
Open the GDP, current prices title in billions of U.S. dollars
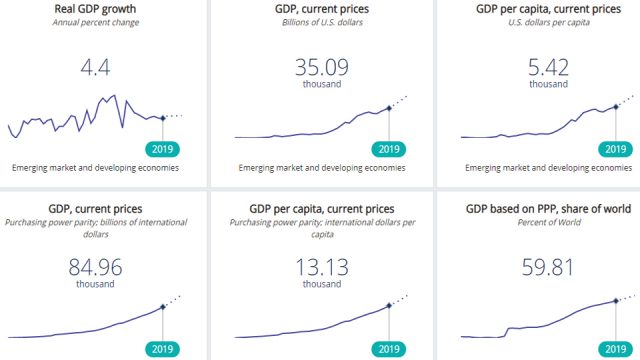pos(322,9)
